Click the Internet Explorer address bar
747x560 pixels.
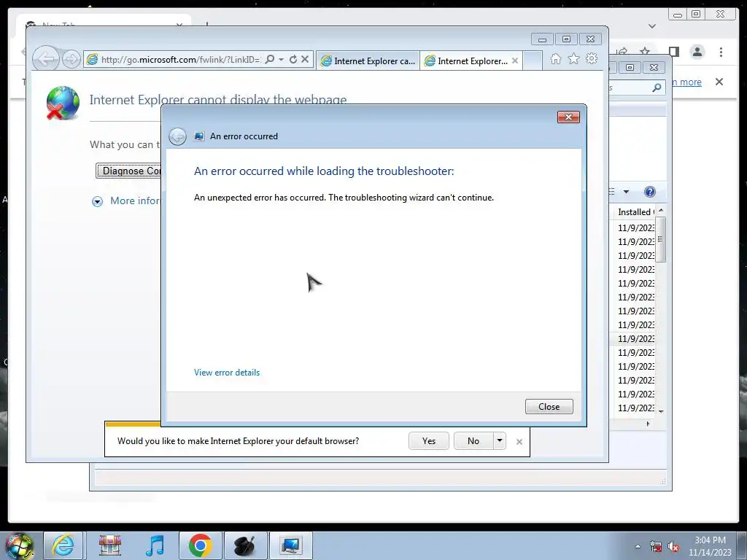click(180, 60)
